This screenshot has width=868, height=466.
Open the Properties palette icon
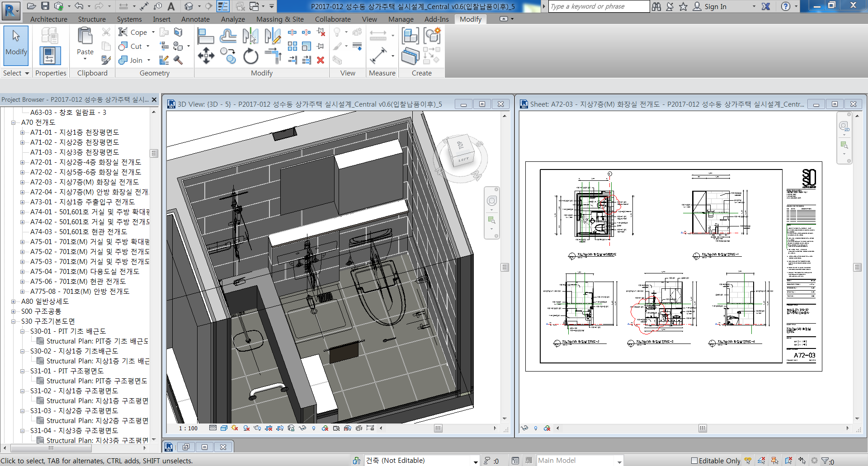[x=50, y=56]
